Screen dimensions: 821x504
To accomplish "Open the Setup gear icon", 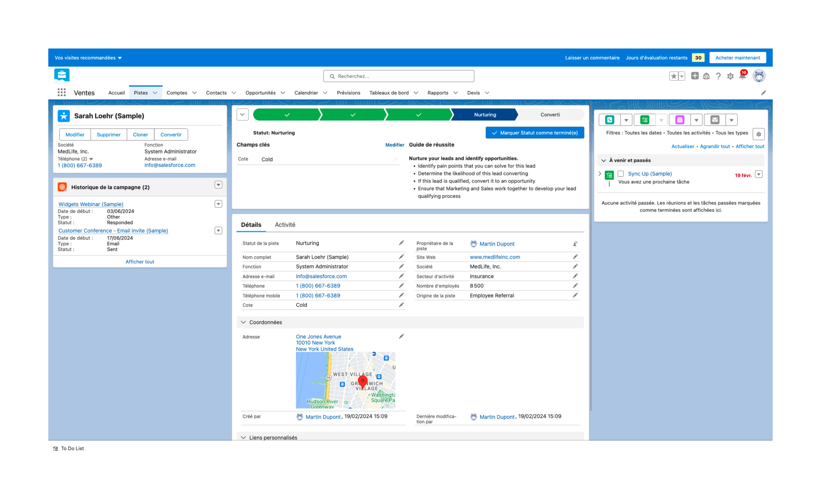I will point(730,76).
